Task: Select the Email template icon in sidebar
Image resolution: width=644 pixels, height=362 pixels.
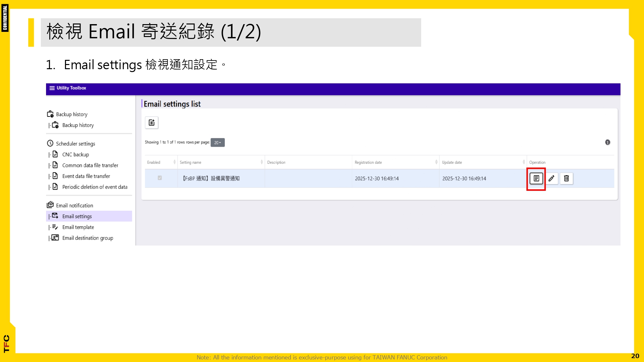Action: click(x=54, y=227)
